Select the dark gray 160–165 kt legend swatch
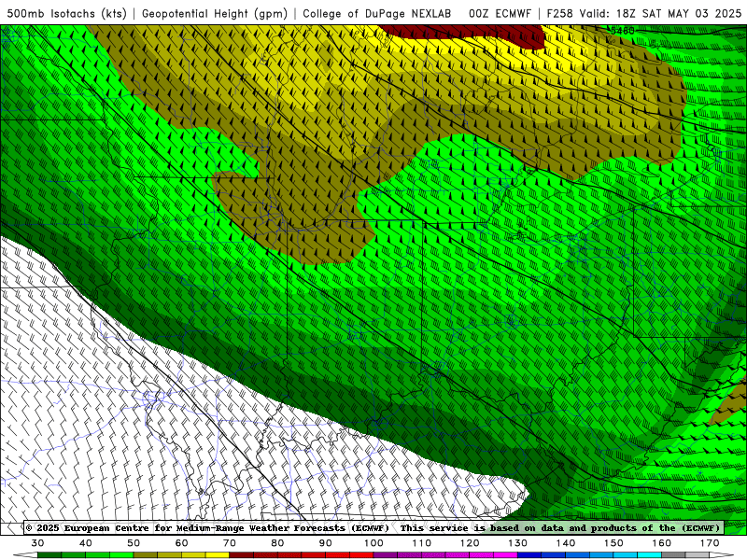 click(x=673, y=555)
